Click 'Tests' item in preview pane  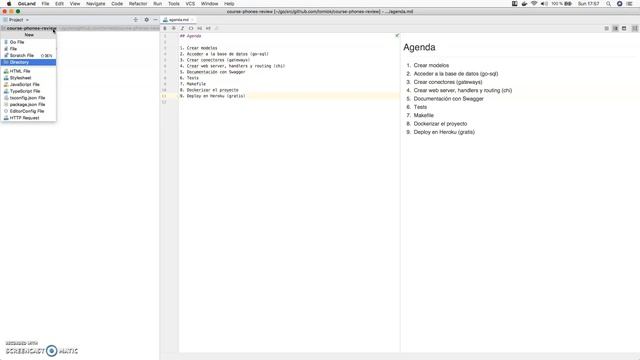(420, 107)
